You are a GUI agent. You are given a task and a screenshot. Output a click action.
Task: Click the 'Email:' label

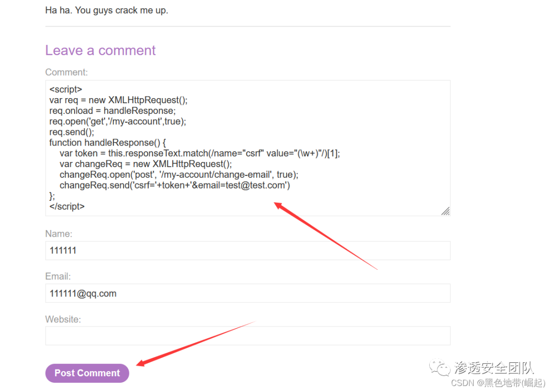[x=58, y=276]
